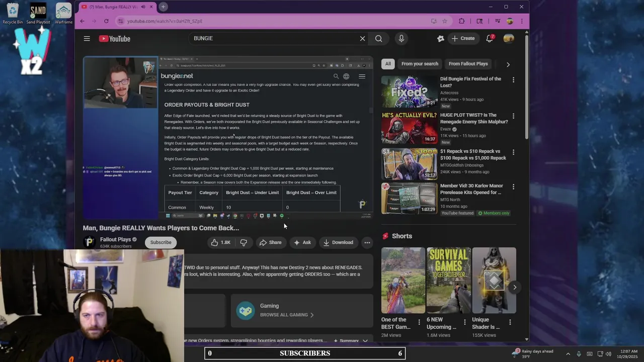This screenshot has width=644, height=362.
Task: Clear the BUNGIE search text
Action: [x=362, y=38]
